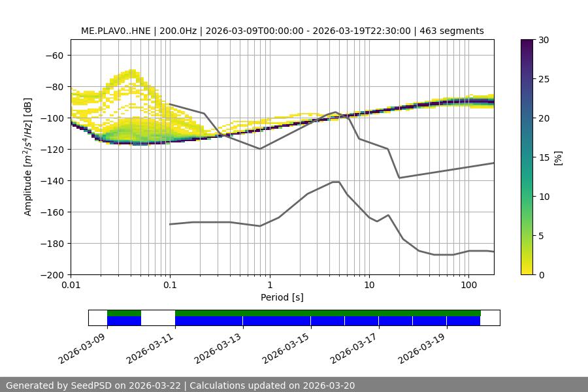The image size is (588, 392).
Task: Click the Period [s] x-axis label
Action: [282, 297]
